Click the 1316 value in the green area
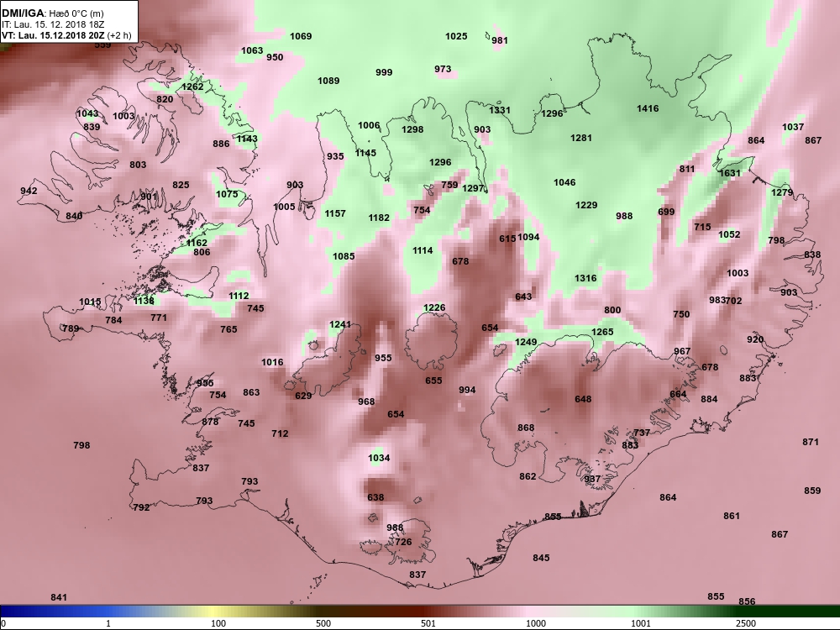840x630 pixels. pyautogui.click(x=585, y=278)
